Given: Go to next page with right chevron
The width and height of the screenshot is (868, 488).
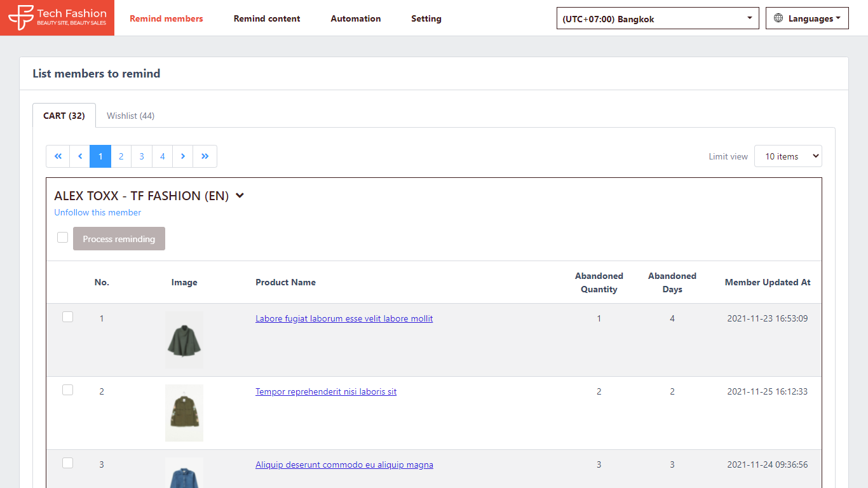Looking at the screenshot, I should [x=183, y=156].
